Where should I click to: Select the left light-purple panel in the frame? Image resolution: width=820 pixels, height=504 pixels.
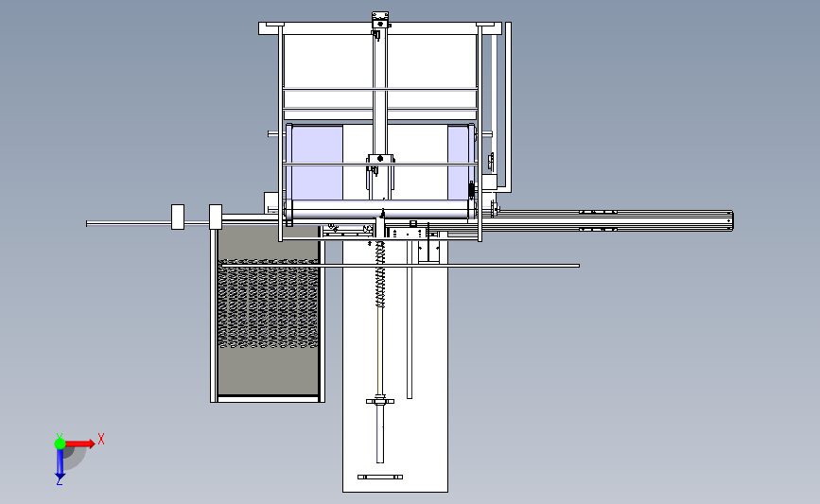click(x=317, y=162)
